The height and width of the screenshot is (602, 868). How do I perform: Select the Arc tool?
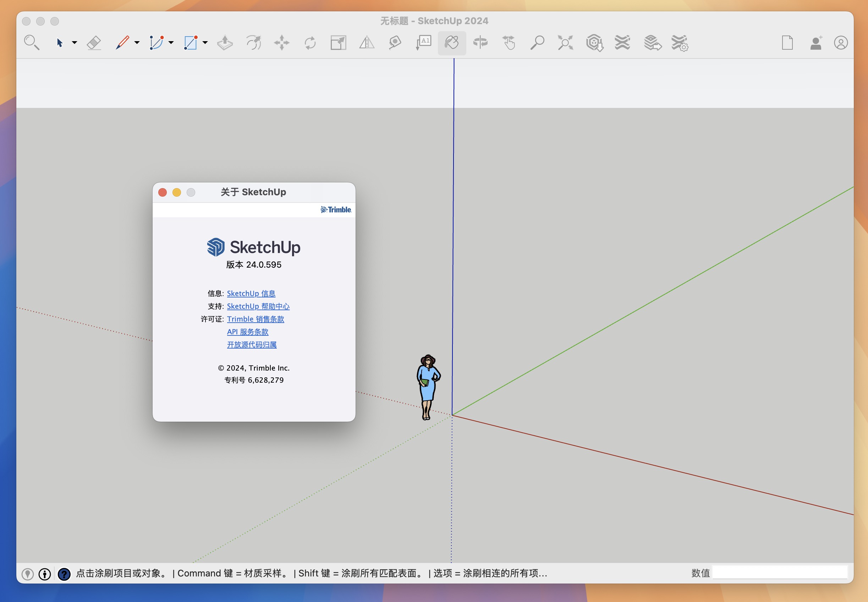[156, 43]
